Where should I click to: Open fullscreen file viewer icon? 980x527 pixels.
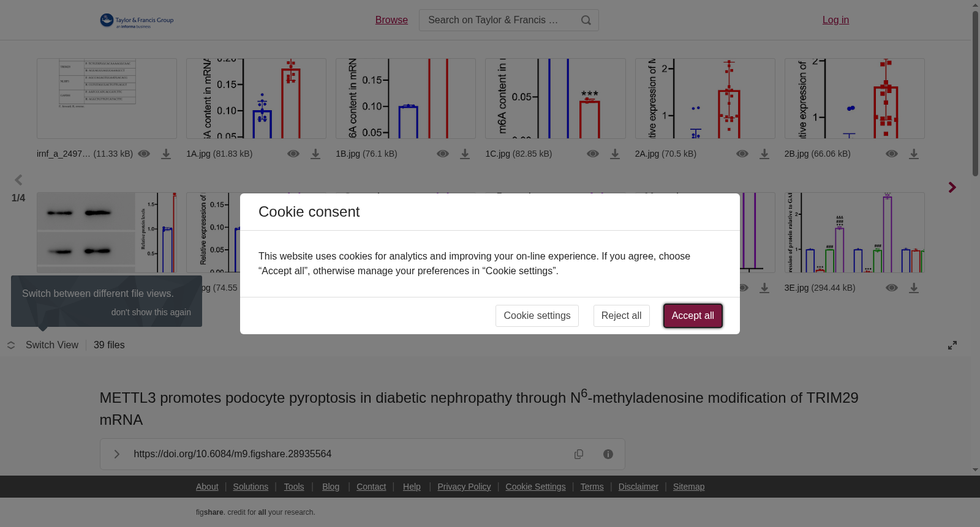pos(952,345)
